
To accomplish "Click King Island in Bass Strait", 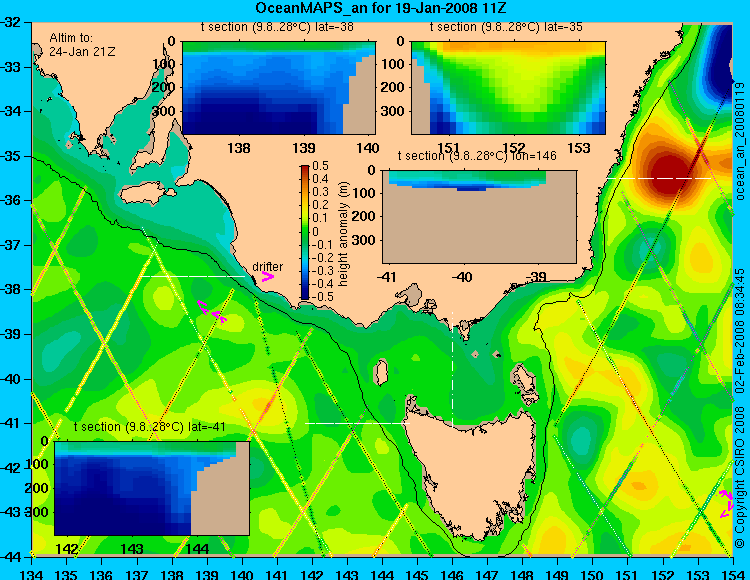I will click(x=381, y=372).
